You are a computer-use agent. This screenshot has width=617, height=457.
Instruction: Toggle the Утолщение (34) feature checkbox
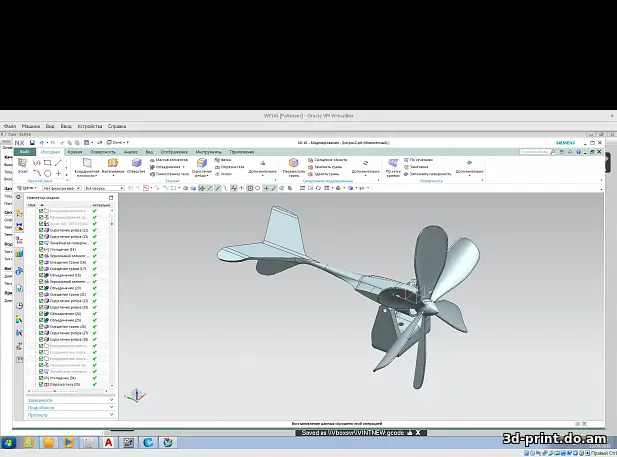click(41, 378)
